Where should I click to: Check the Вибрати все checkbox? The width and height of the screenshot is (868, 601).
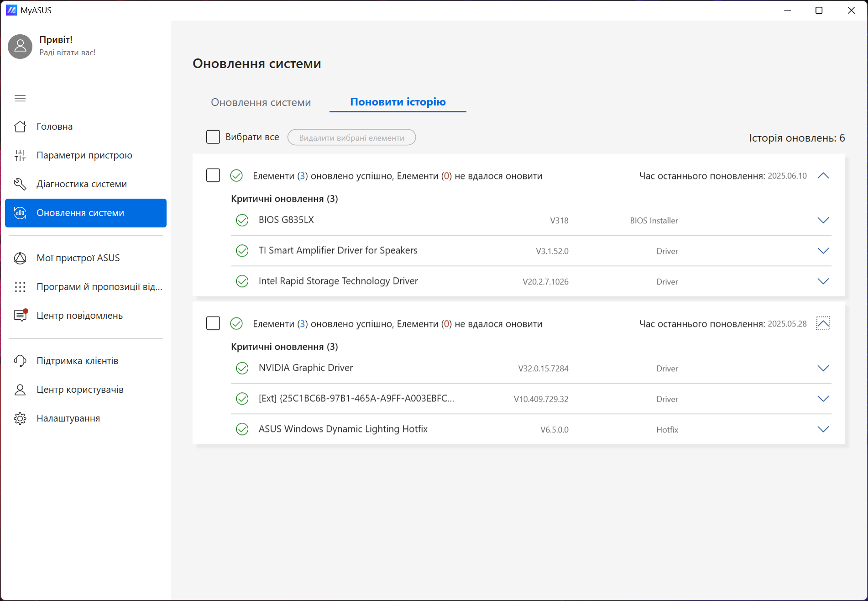coord(213,137)
